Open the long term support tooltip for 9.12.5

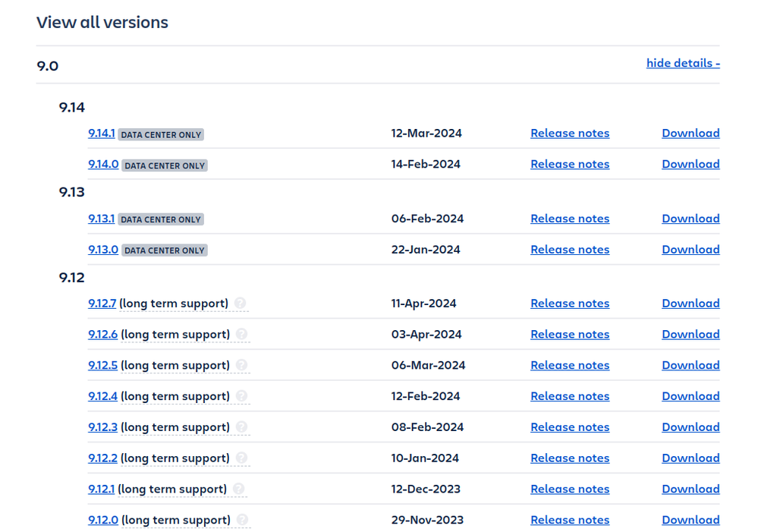[x=241, y=365]
